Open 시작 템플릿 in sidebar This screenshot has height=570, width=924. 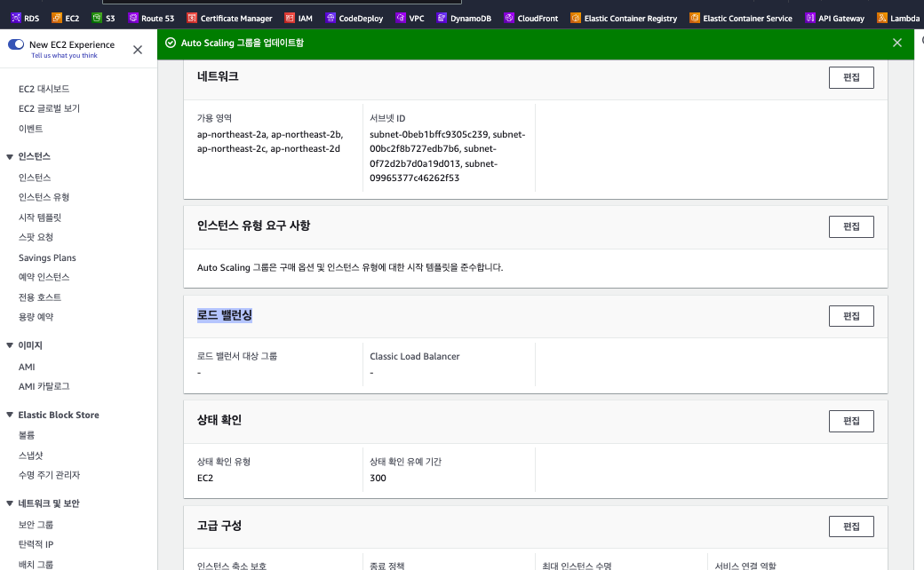tap(40, 218)
